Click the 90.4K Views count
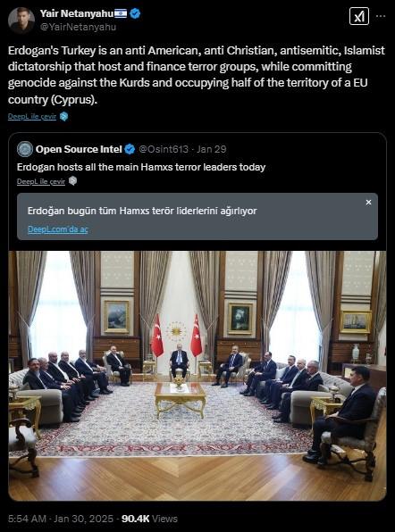Screen dimensions: 395x532 (x=149, y=519)
